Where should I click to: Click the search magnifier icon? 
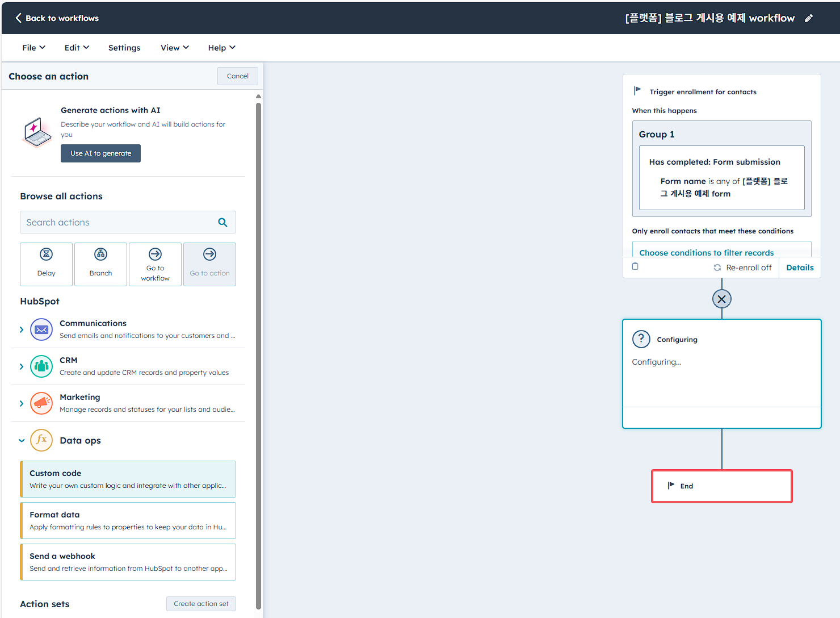(x=222, y=223)
